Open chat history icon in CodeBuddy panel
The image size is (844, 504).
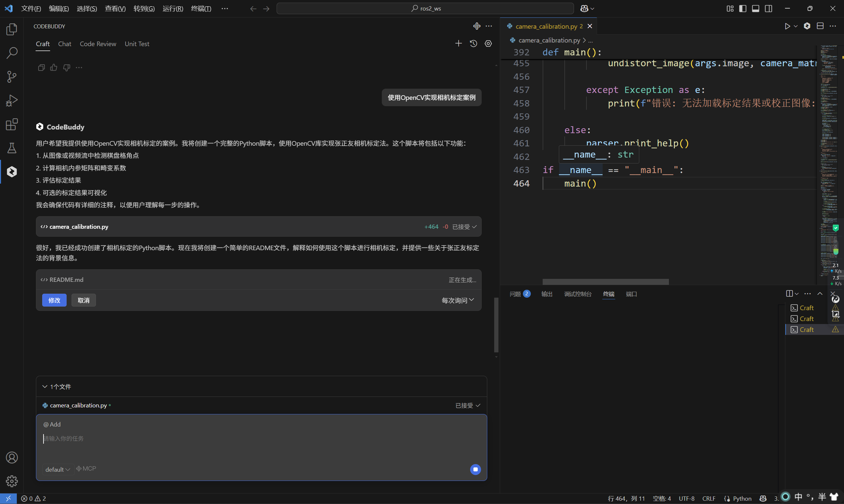coord(473,44)
